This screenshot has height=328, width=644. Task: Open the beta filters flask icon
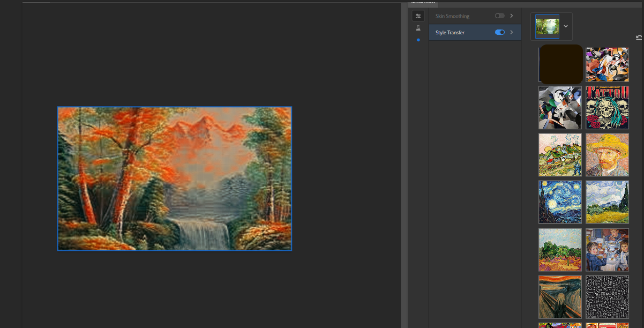pos(418,28)
